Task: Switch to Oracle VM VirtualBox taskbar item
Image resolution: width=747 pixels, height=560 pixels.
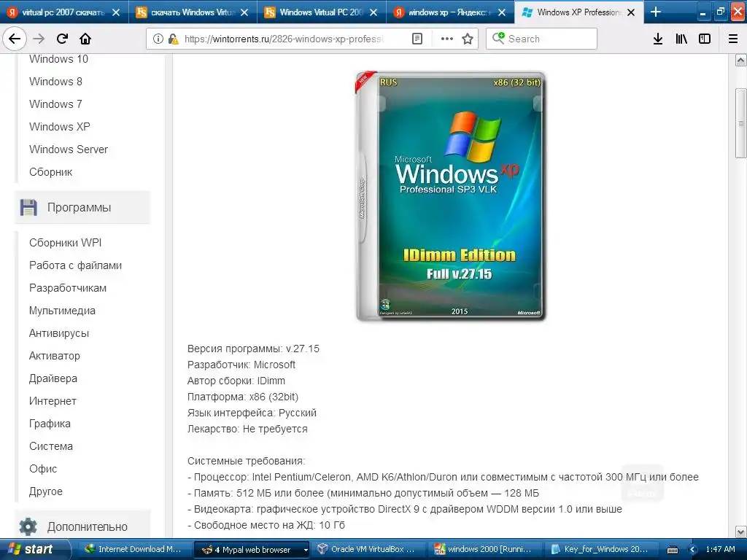Action: pos(366,550)
